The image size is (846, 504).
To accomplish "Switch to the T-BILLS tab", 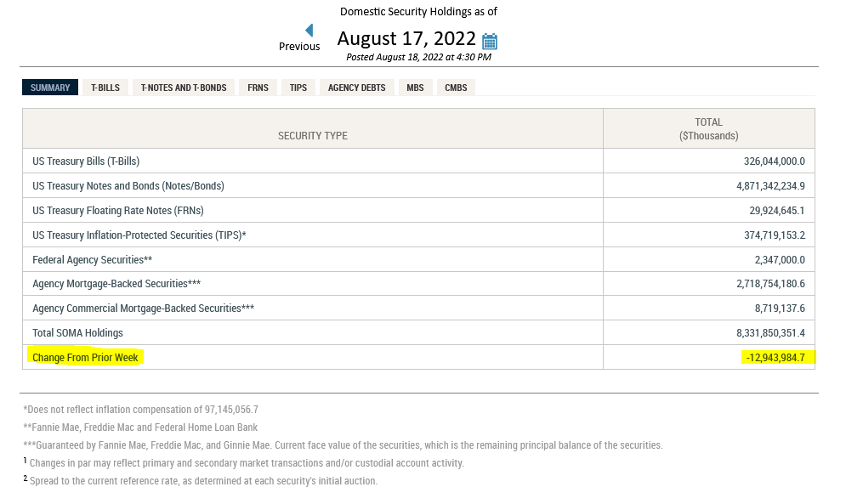I will (105, 88).
